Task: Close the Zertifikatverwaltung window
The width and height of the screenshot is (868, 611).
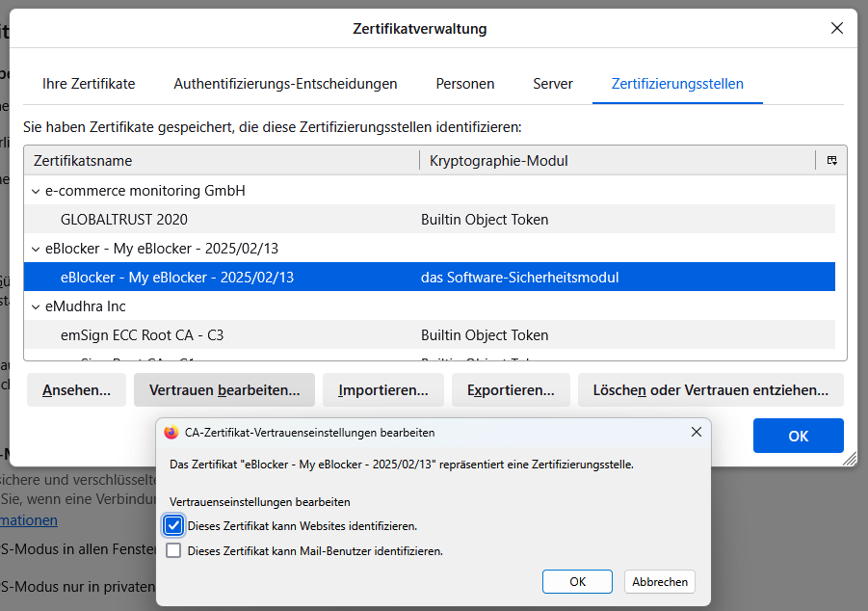Action: [x=836, y=28]
